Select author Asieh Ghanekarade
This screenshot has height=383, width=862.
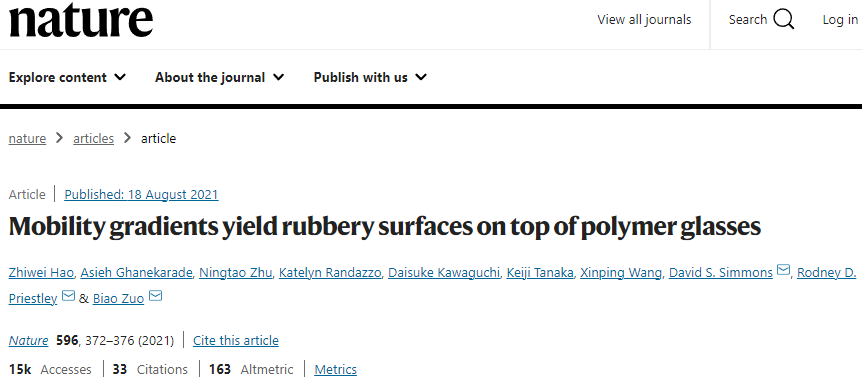click(x=130, y=273)
